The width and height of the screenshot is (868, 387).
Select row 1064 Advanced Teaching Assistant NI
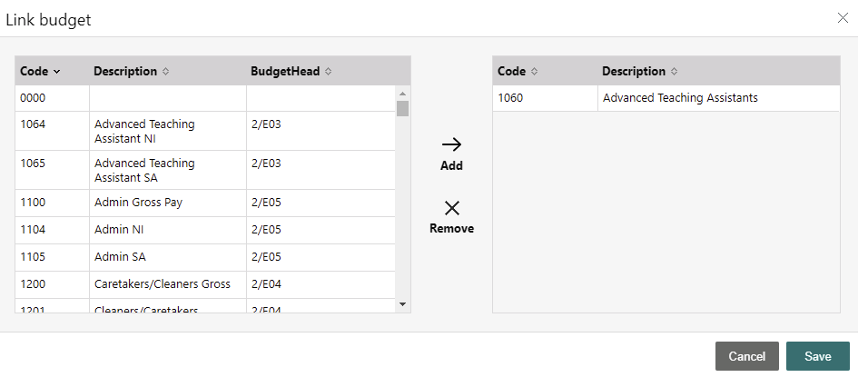205,131
